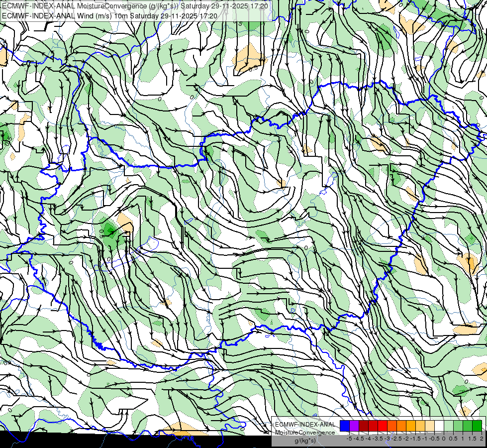Click the Wind (m/s) 10m title line
487x448 pixels.
(109, 16)
